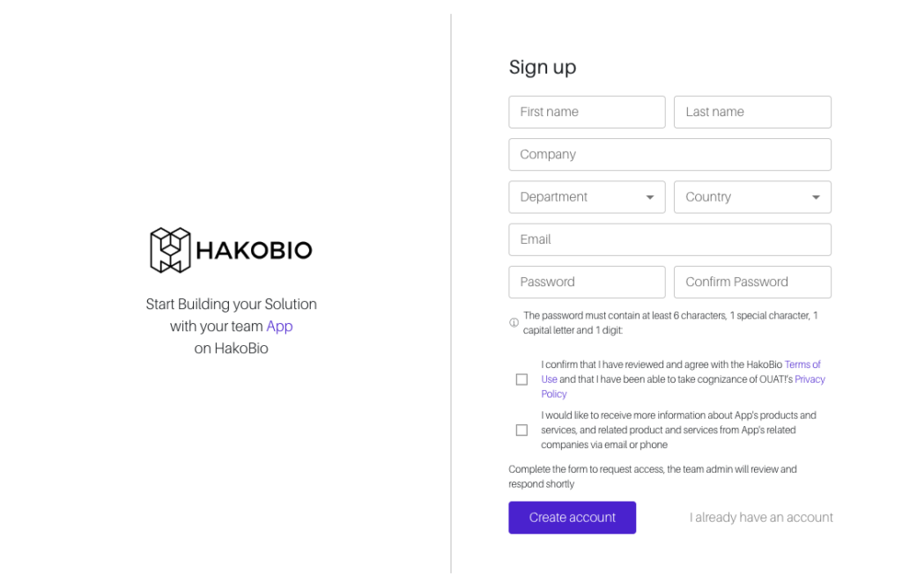Open the Privacy Policy link
The width and height of the screenshot is (902, 588).
[810, 379]
